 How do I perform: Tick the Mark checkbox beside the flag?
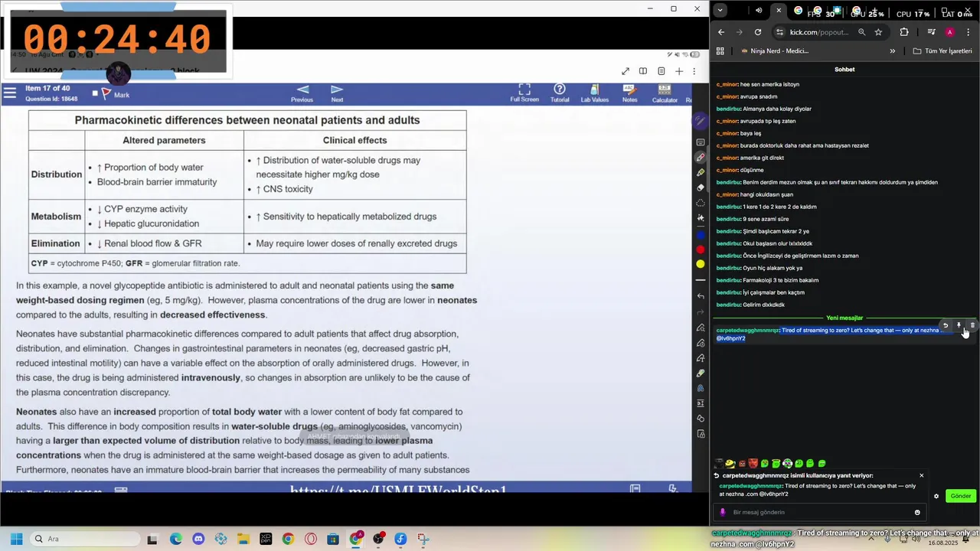coord(95,93)
